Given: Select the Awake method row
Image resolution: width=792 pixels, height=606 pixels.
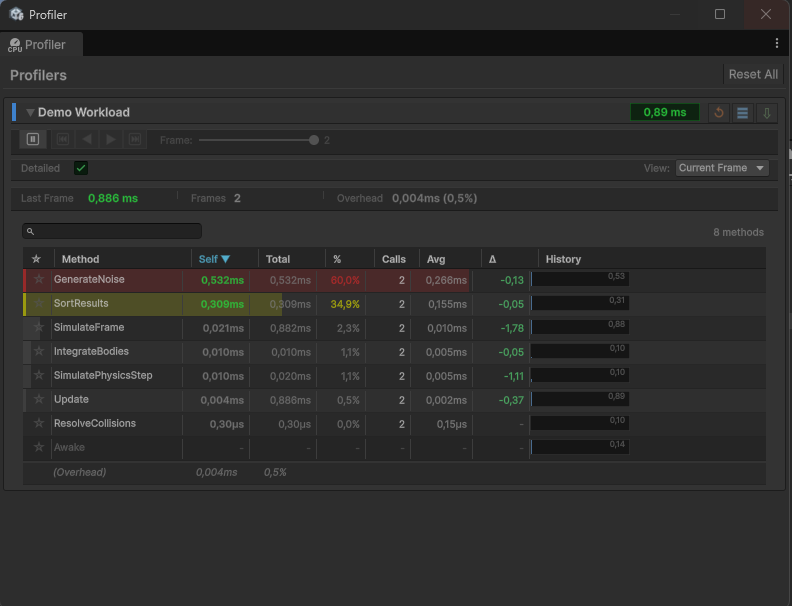Looking at the screenshot, I should (394, 448).
